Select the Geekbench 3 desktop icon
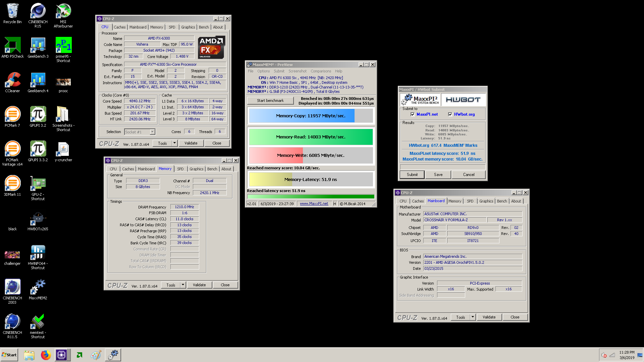Screen dimensions: 644x362 coord(38,48)
